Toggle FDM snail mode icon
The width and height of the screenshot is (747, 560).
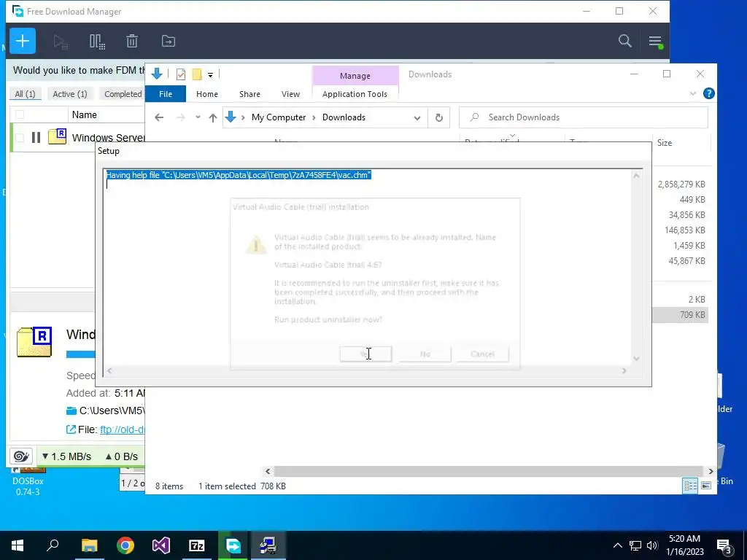point(21,456)
